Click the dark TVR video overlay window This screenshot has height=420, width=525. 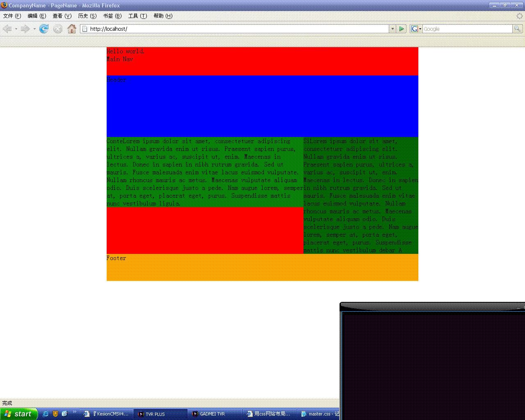tap(433, 361)
